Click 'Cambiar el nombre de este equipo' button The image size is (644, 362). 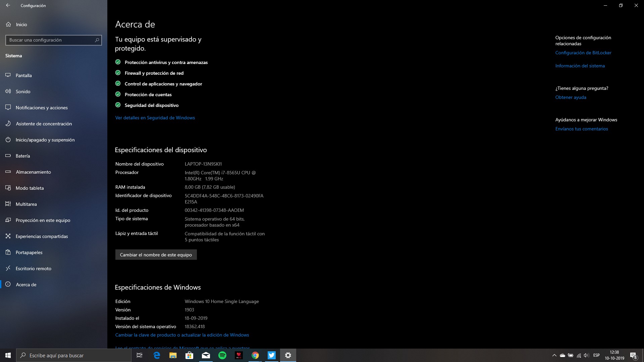(156, 255)
